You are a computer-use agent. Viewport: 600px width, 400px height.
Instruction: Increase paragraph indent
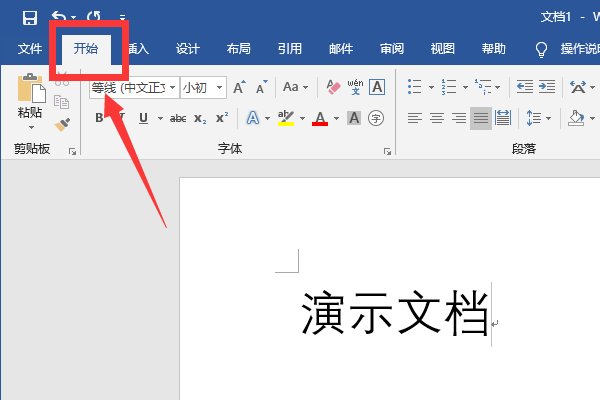(x=547, y=87)
